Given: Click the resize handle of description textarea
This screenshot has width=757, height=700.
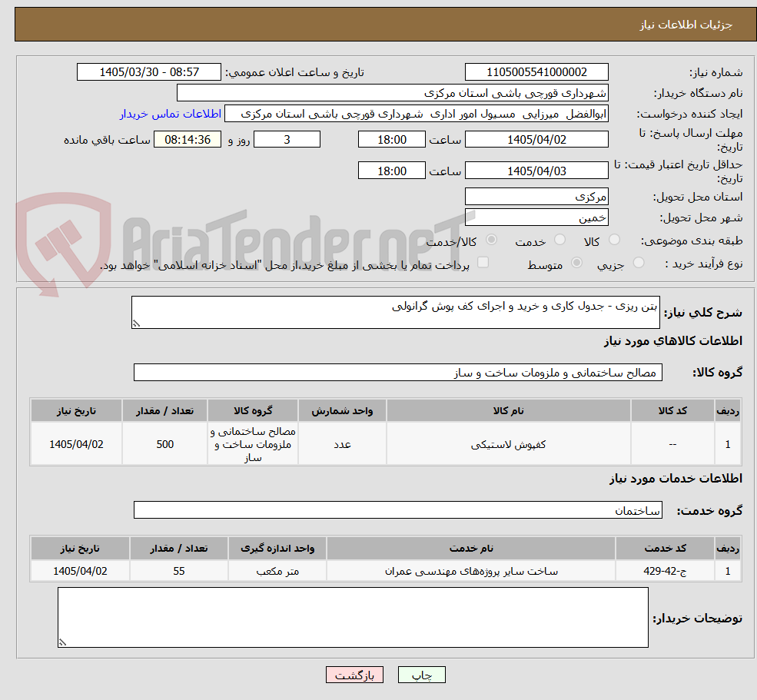Looking at the screenshot, I should click(x=136, y=324).
